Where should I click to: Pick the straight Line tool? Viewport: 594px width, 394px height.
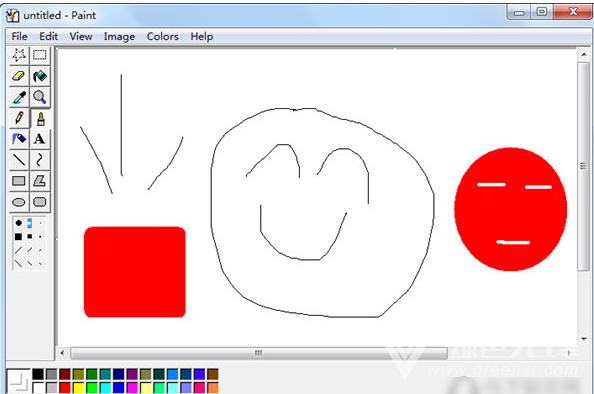19,160
